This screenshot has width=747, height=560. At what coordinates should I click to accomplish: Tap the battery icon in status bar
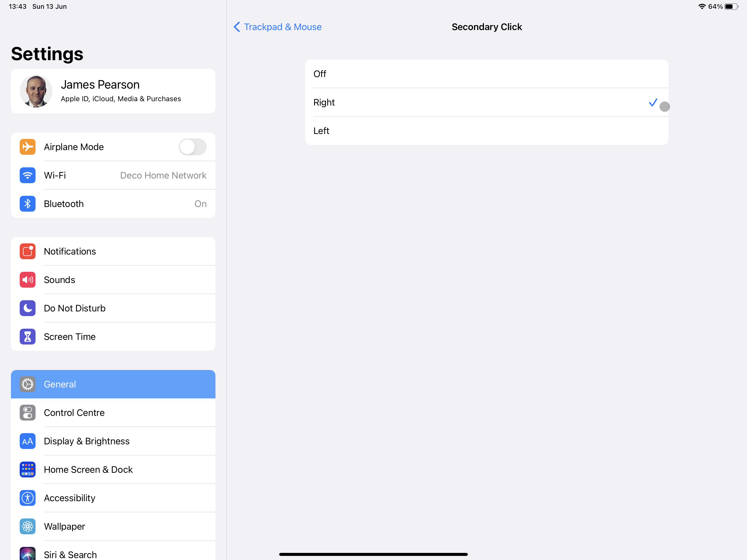pyautogui.click(x=731, y=6)
